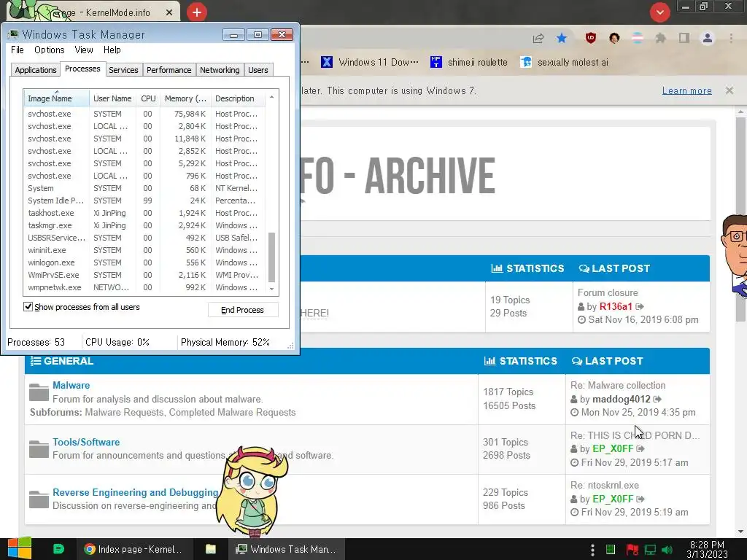Viewport: 747px width, 560px height.
Task: Switch to the Performance tab
Action: (x=169, y=70)
